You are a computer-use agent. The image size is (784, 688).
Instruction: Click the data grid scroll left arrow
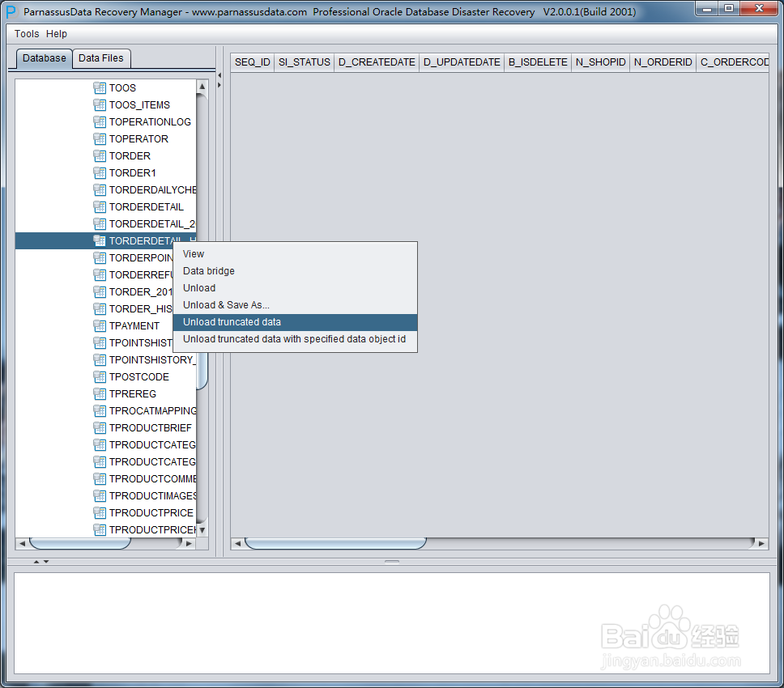click(237, 544)
